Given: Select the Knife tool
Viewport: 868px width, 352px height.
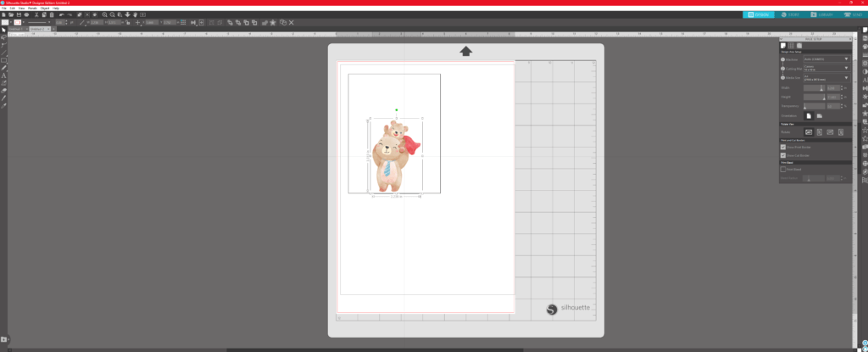Looking at the screenshot, I should 4,98.
